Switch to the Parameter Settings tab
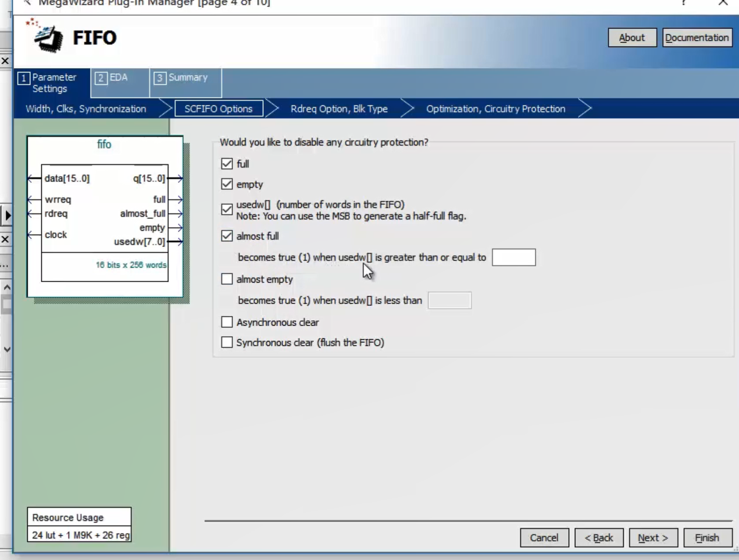739x560 pixels. click(x=52, y=83)
